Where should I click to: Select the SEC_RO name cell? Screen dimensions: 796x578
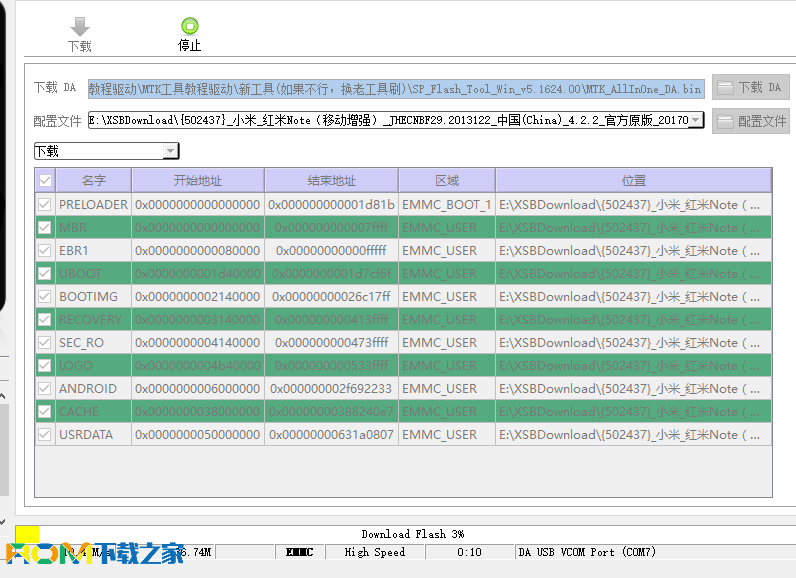tap(93, 343)
